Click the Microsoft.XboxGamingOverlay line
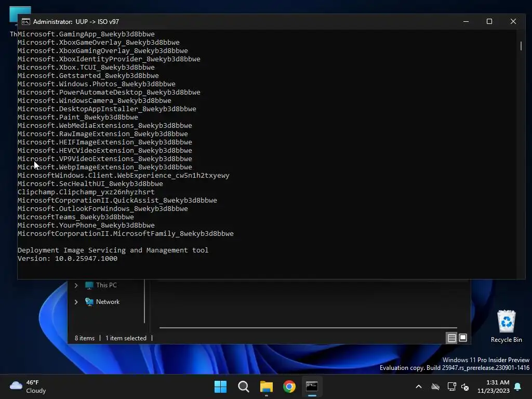Image resolution: width=532 pixels, height=399 pixels. point(103,51)
